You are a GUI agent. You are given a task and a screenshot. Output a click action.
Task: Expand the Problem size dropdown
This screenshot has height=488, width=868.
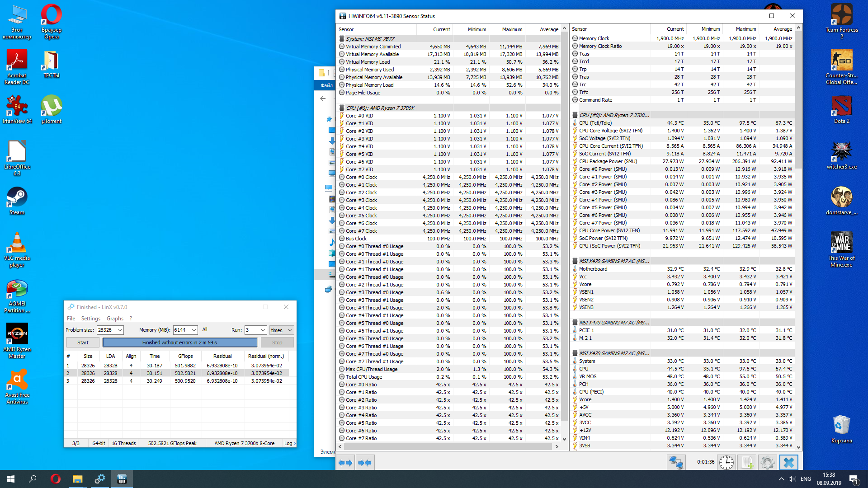click(120, 330)
